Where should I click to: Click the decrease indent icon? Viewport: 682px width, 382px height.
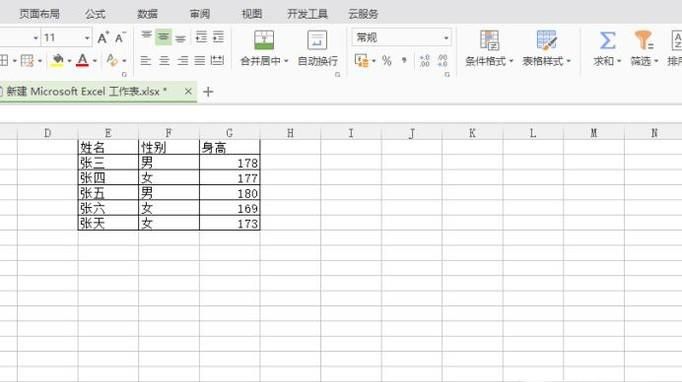tap(201, 37)
